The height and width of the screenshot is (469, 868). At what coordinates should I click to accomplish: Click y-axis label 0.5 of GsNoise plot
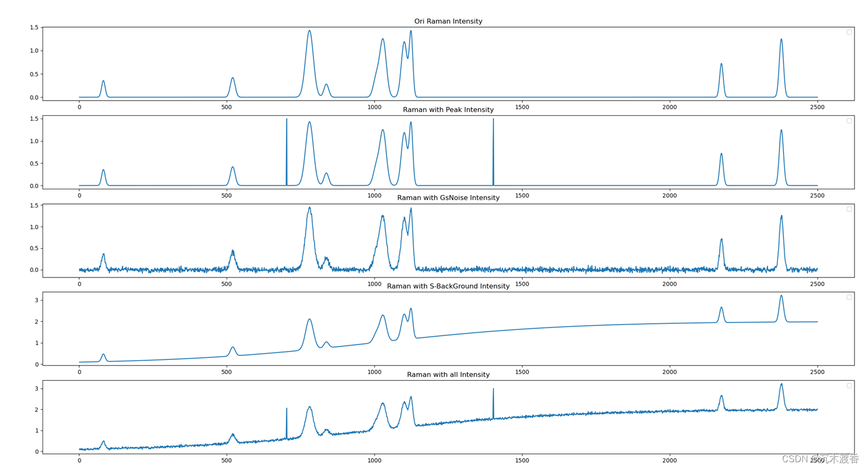34,249
